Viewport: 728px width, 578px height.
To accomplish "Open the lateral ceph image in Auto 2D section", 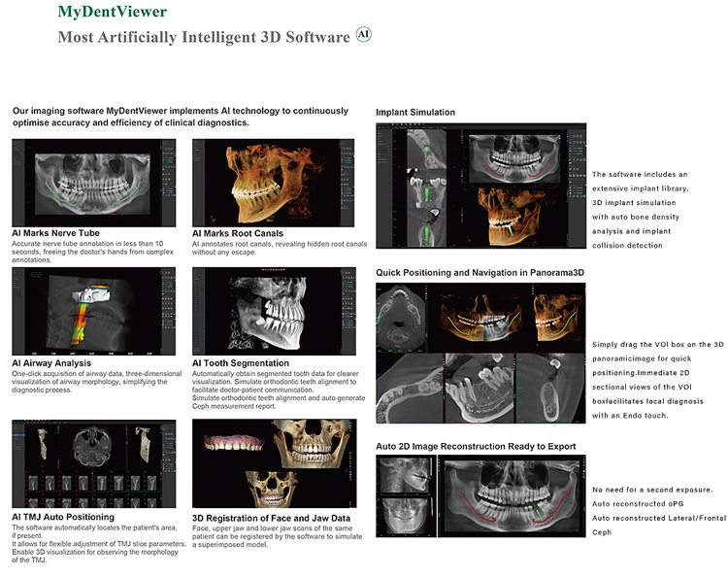I will coord(406,475).
